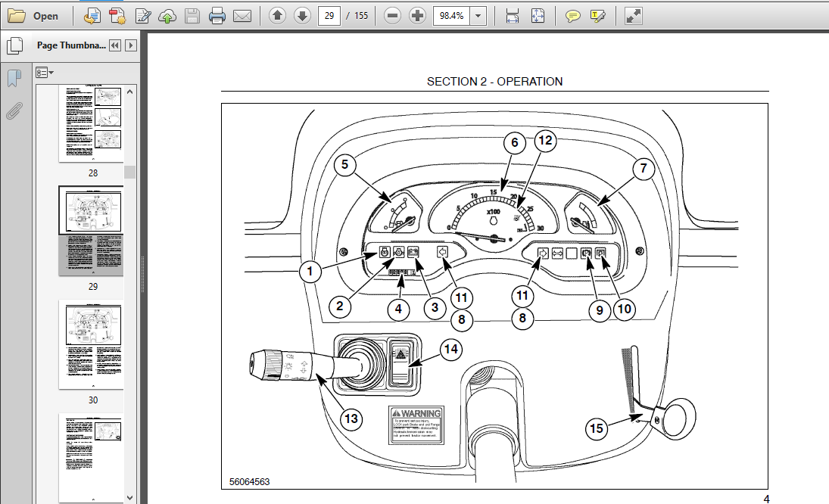Open the Page Thumbnails panel icon
829x504 pixels.
15,45
